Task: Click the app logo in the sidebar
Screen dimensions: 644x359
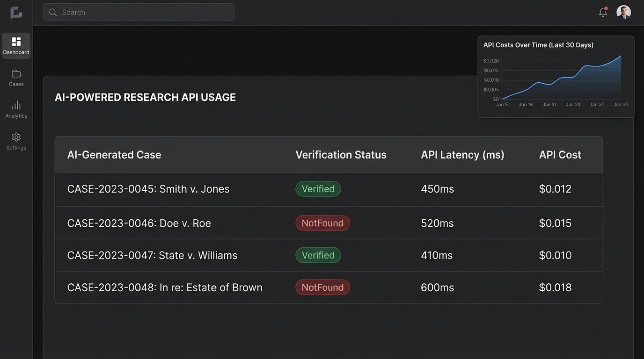Action: (16, 13)
